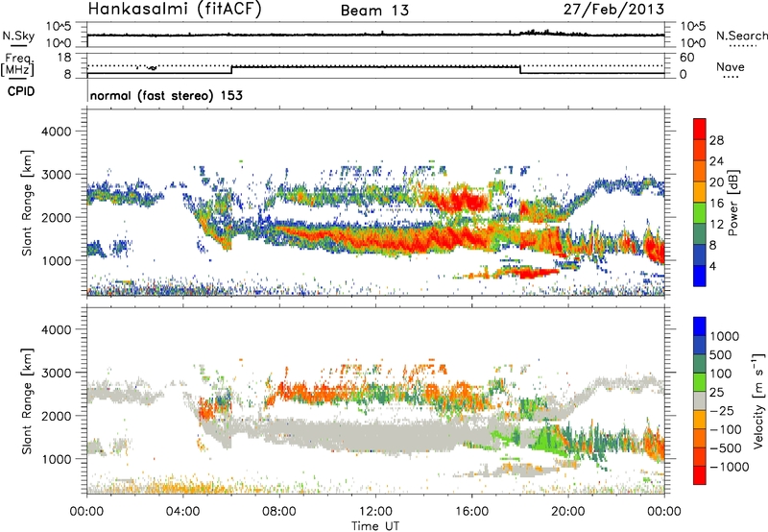Click the Velocity [m s-1] colorbar label
Viewport: 768px width, 532px height.
click(758, 400)
